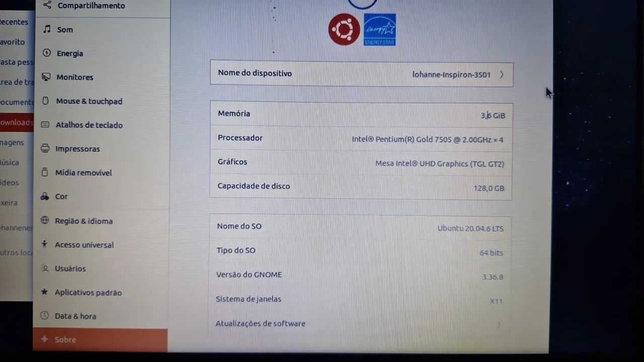
Task: Click the Energy Star logo
Action: pyautogui.click(x=379, y=30)
